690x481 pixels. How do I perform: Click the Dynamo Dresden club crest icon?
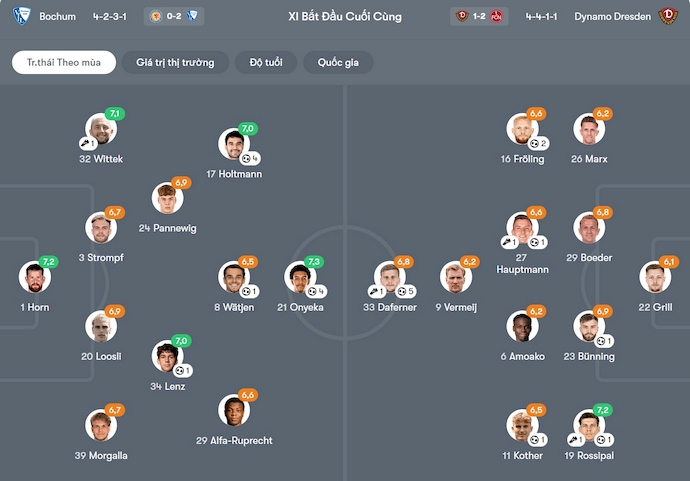tap(668, 16)
